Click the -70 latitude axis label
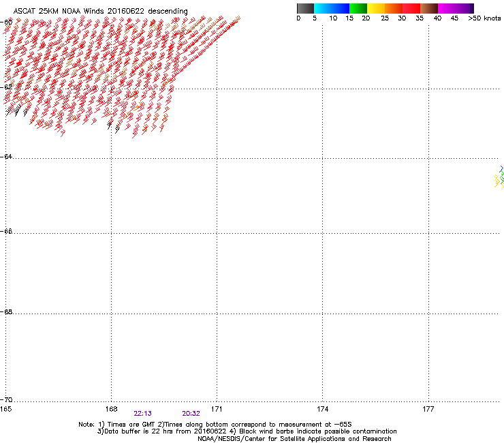This screenshot has height=443, width=504. [6, 399]
